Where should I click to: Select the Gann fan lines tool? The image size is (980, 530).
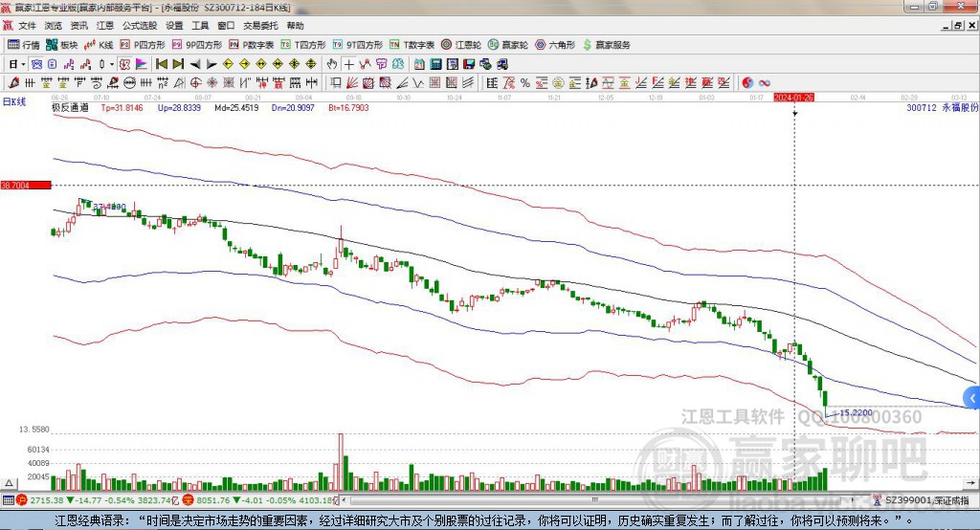[352, 82]
